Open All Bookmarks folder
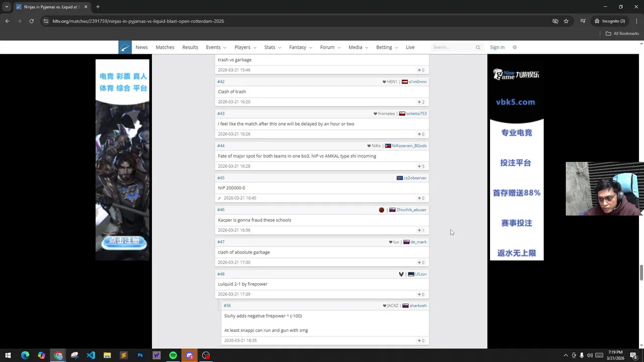The image size is (644, 362). click(x=622, y=34)
